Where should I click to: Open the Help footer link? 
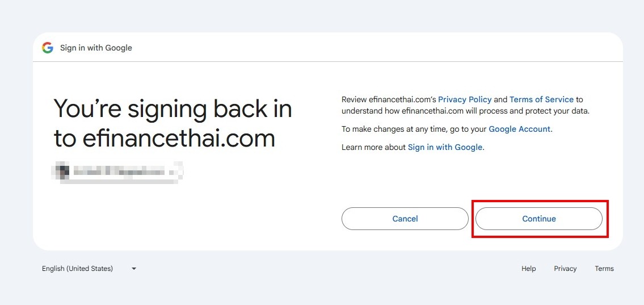(529, 269)
